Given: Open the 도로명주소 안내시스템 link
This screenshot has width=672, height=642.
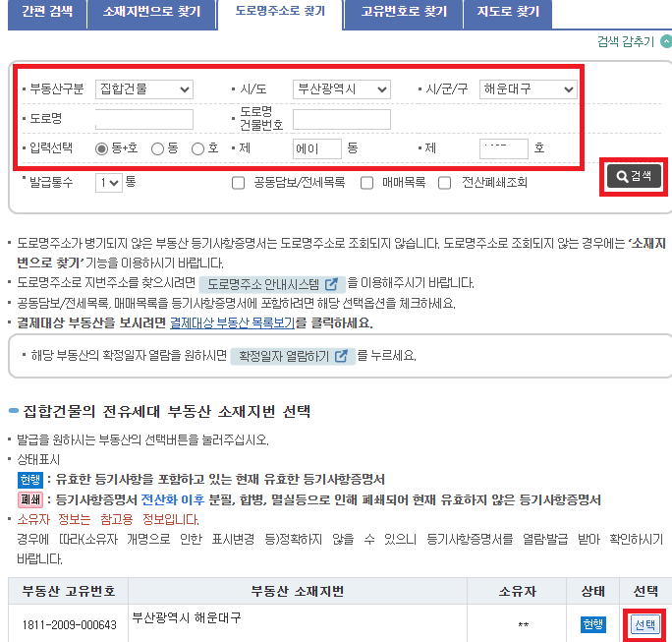Looking at the screenshot, I should click(x=272, y=284).
